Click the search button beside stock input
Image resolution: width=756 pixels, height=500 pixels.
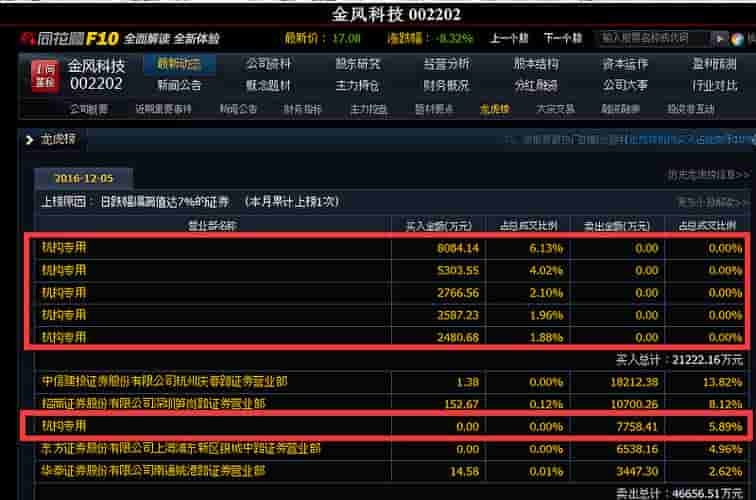[x=721, y=39]
